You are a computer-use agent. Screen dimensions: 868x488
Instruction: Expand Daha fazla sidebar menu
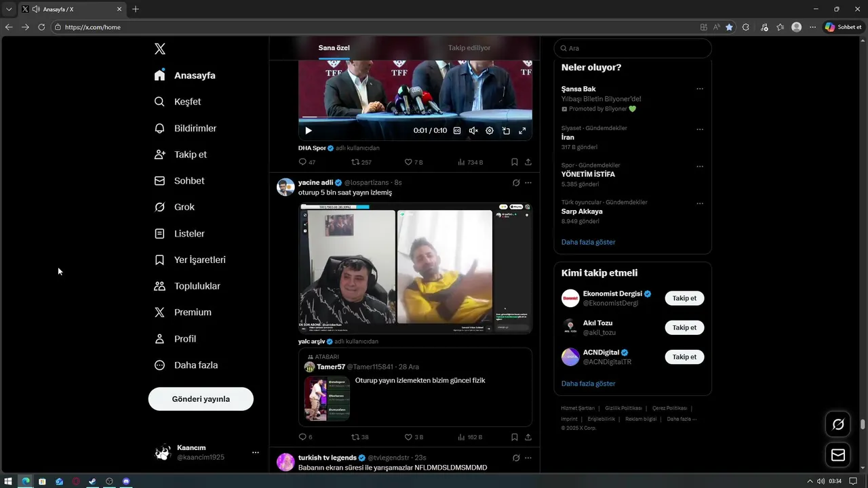coord(186,365)
